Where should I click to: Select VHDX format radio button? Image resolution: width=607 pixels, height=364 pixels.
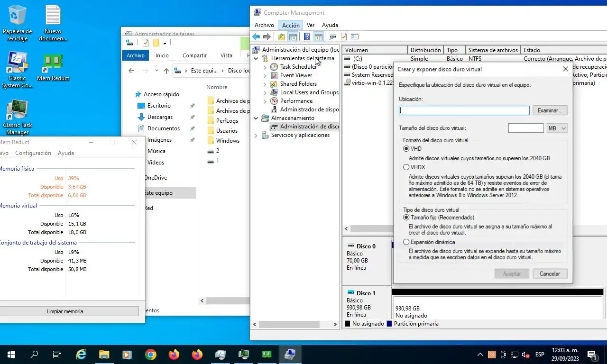[406, 167]
